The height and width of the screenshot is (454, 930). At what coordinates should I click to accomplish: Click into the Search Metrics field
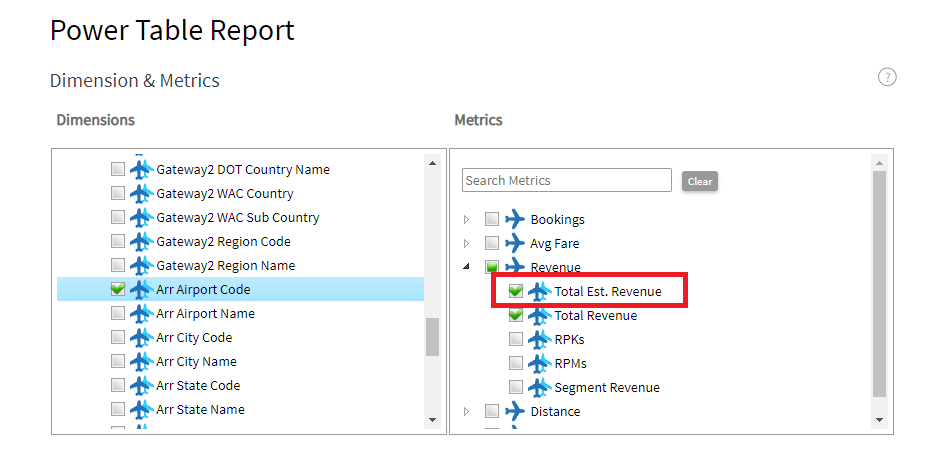[566, 180]
